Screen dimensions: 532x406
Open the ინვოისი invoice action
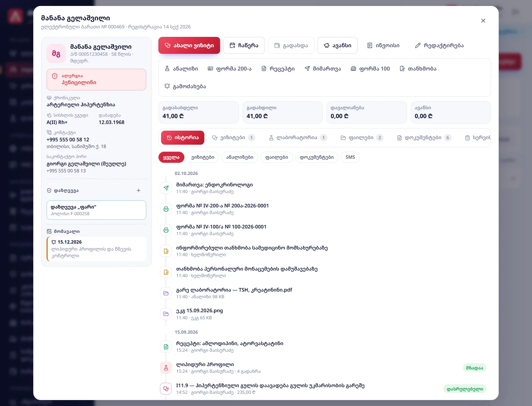click(383, 45)
